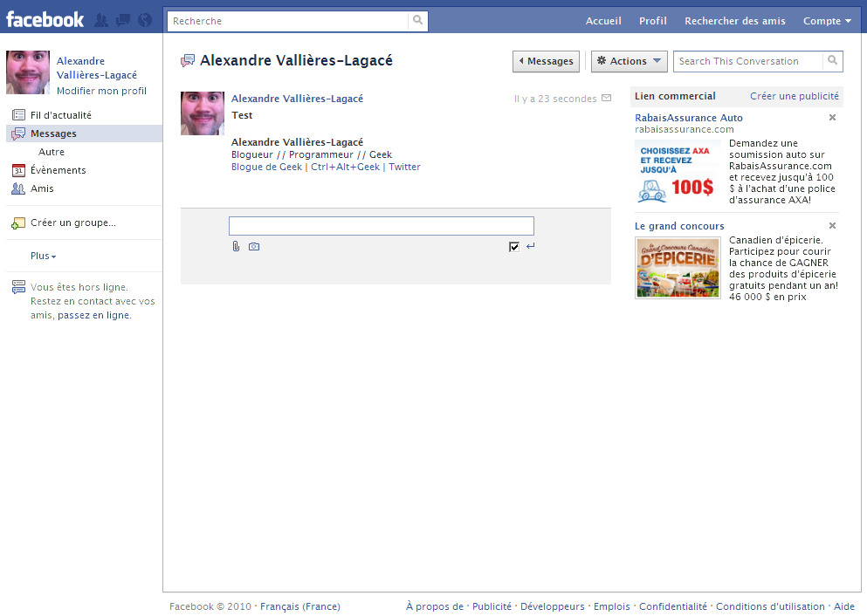
Task: Open Aide footer link
Action: (843, 606)
